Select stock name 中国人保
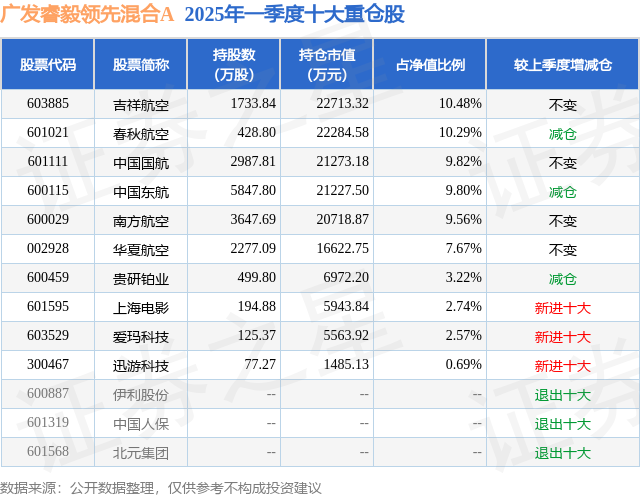The width and height of the screenshot is (640, 497). (141, 424)
